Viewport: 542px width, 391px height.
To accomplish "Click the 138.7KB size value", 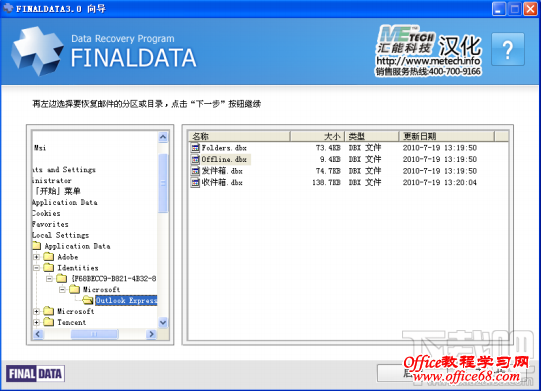I will [x=326, y=182].
